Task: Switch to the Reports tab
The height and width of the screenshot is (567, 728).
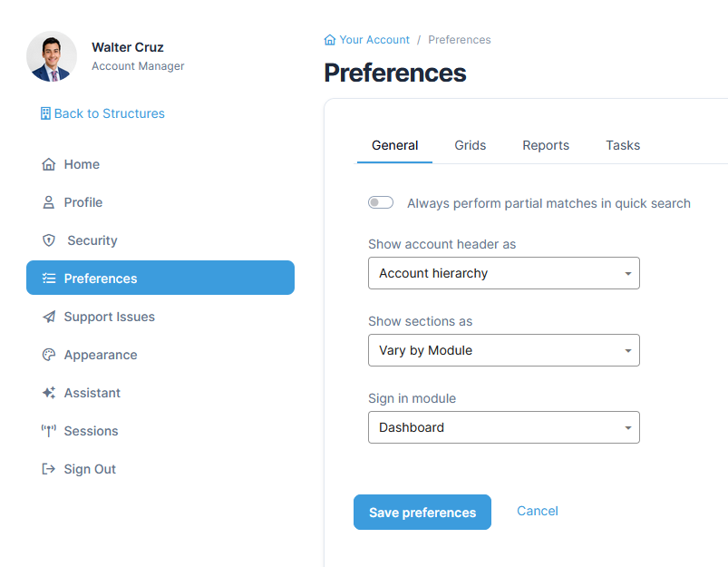Action: tap(546, 145)
